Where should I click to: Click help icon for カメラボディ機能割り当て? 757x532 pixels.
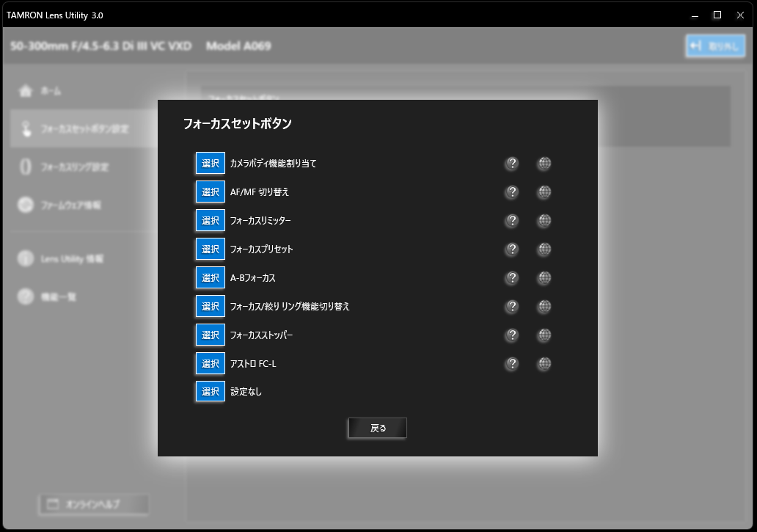coord(512,164)
